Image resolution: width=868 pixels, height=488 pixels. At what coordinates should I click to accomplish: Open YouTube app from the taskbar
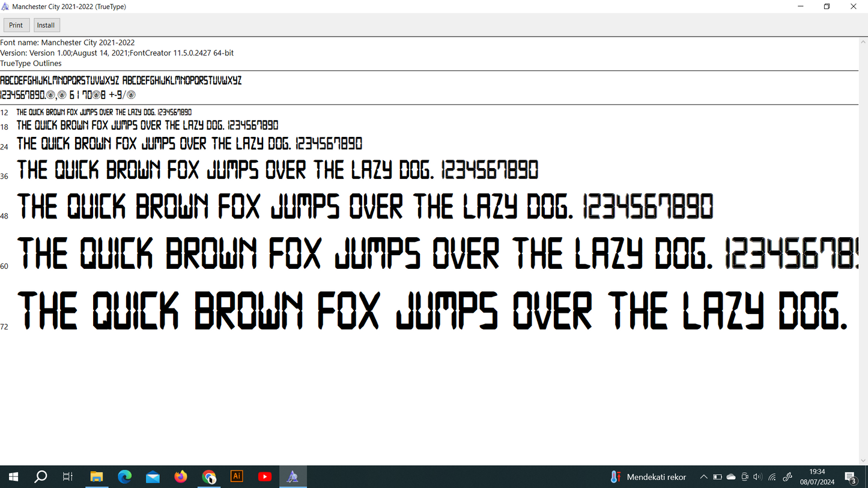tap(265, 477)
